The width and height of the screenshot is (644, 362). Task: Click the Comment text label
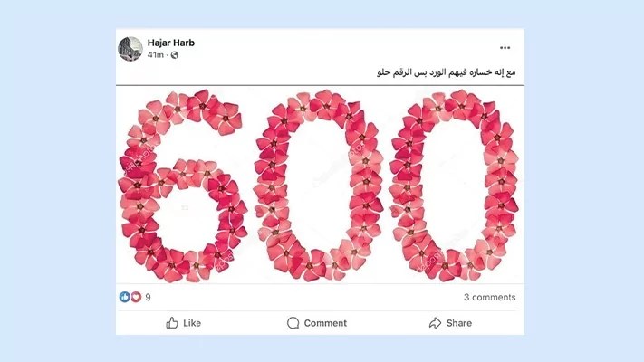click(325, 323)
